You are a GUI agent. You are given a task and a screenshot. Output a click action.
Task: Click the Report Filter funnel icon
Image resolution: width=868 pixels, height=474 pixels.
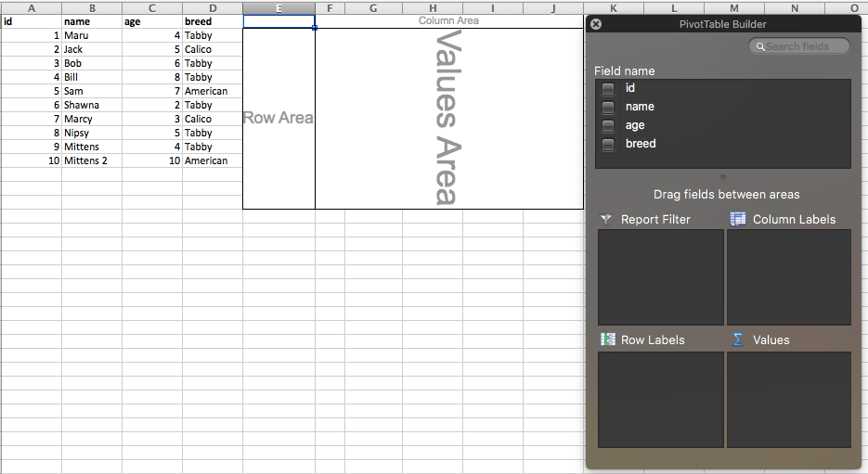[x=606, y=220]
